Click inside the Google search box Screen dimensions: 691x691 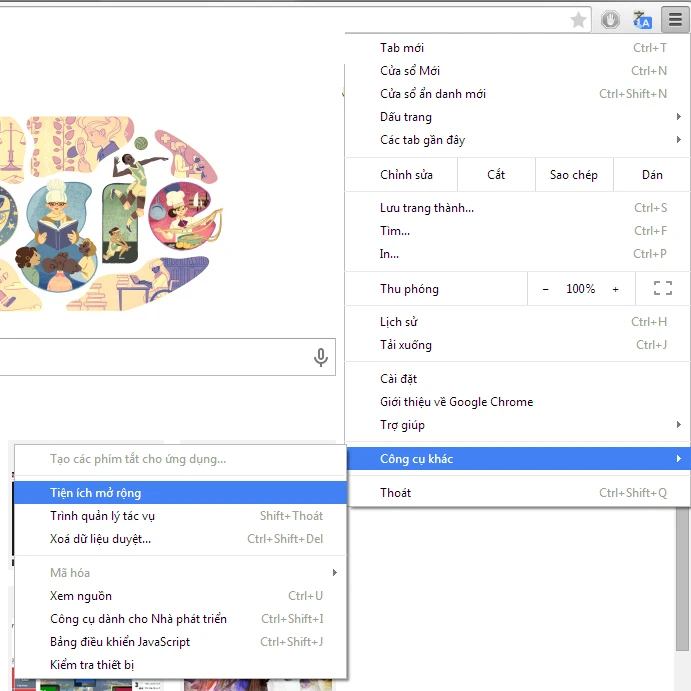pos(150,357)
